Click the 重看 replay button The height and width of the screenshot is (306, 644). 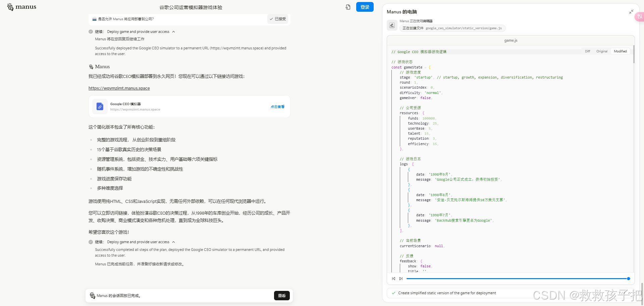click(x=282, y=296)
